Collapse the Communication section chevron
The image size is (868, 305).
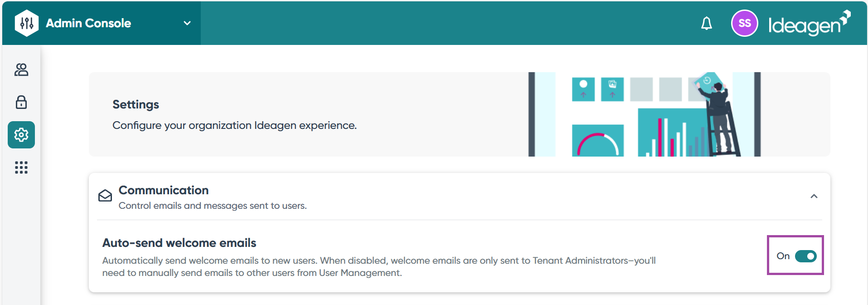(814, 197)
